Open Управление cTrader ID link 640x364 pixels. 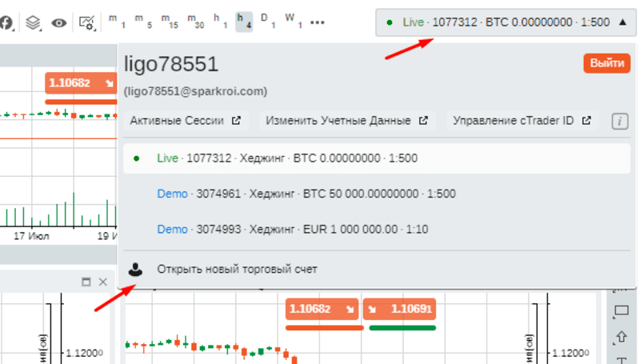[522, 121]
